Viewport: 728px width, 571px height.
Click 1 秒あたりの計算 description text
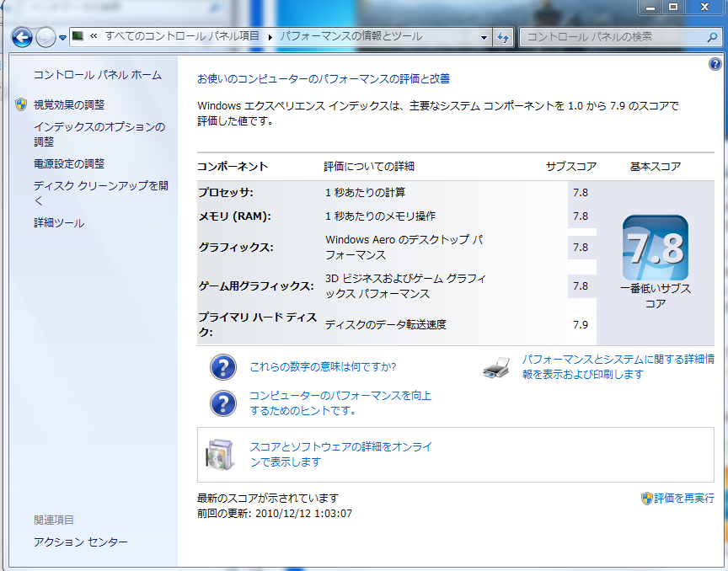tap(366, 192)
